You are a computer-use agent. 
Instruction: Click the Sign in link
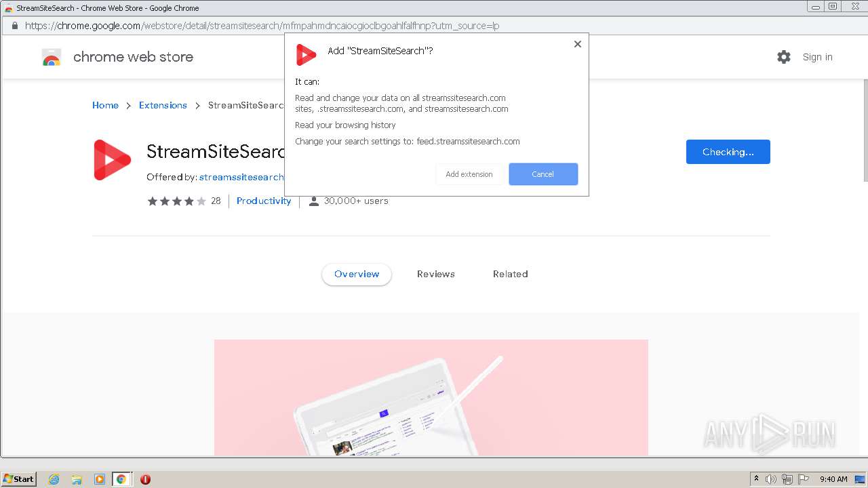[x=818, y=57]
